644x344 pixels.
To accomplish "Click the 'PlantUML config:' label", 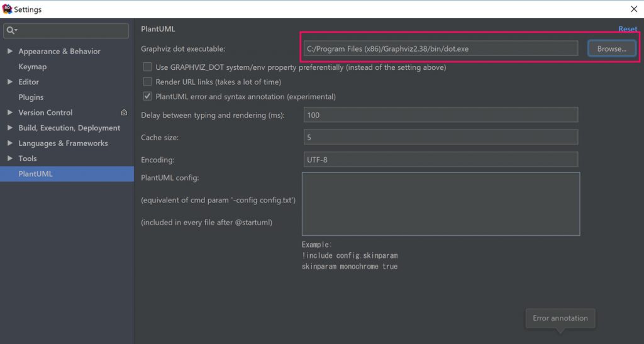I will pyautogui.click(x=170, y=178).
